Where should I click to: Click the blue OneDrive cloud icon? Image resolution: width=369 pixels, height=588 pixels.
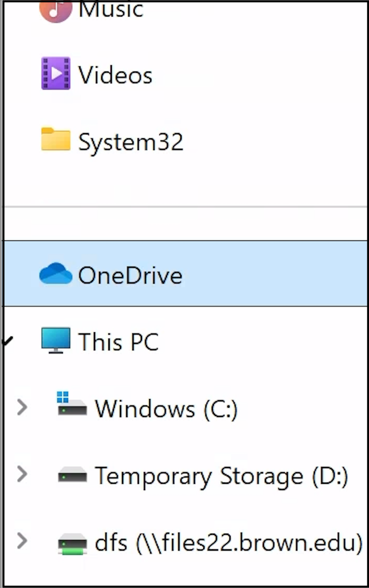point(56,274)
